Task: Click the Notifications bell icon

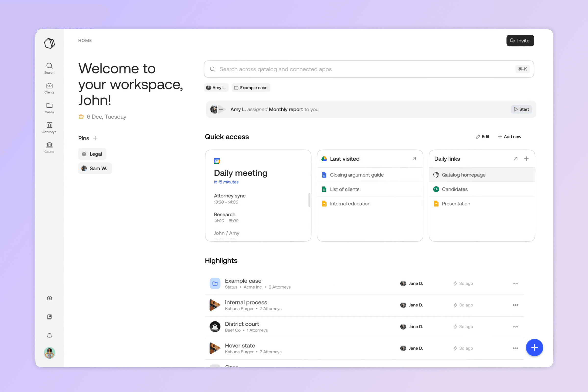Action: tap(49, 336)
